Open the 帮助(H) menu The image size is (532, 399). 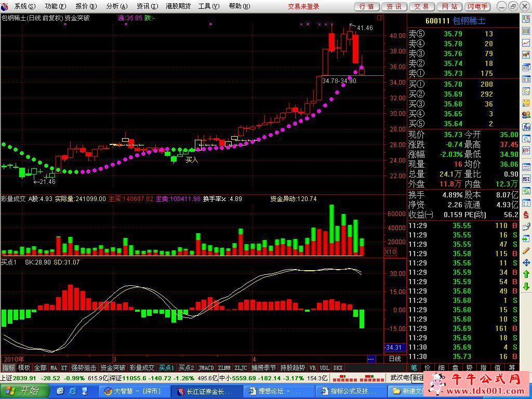pyautogui.click(x=239, y=6)
